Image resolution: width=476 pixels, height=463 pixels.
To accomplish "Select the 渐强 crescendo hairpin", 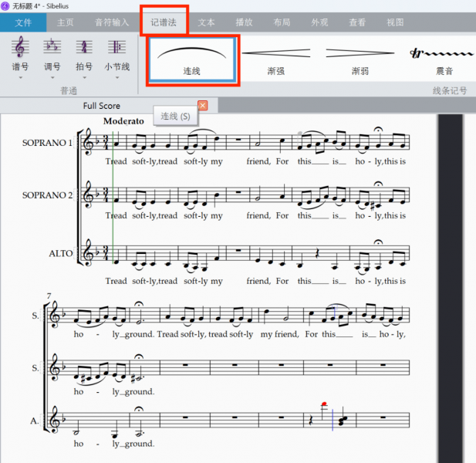I will 276,60.
